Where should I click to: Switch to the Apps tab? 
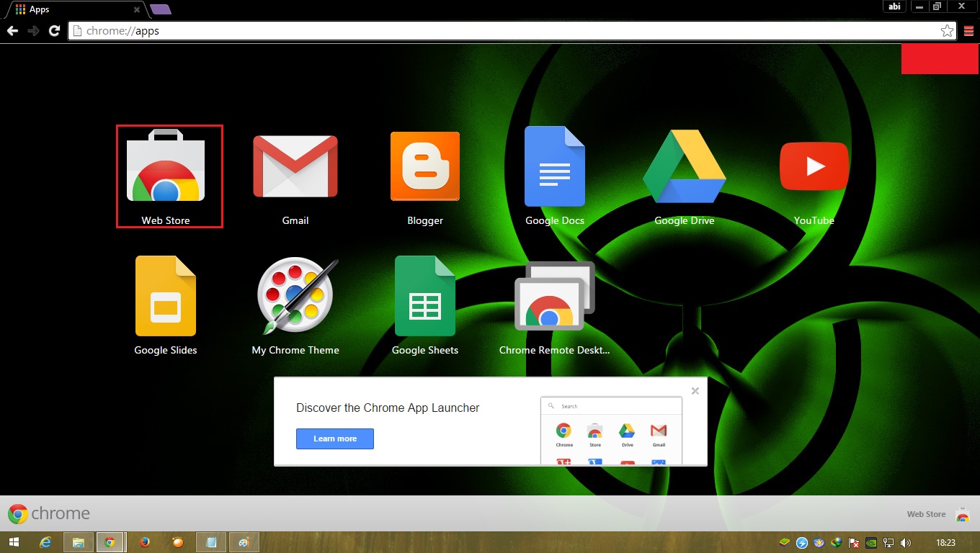[76, 10]
